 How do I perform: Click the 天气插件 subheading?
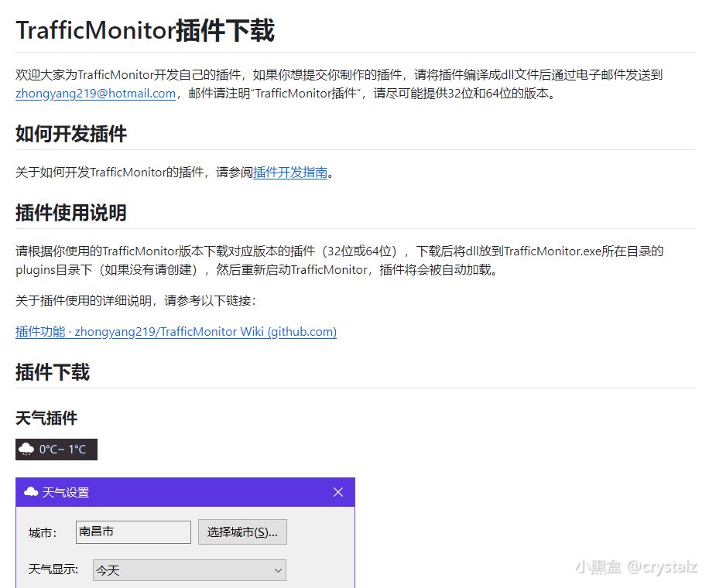[46, 418]
